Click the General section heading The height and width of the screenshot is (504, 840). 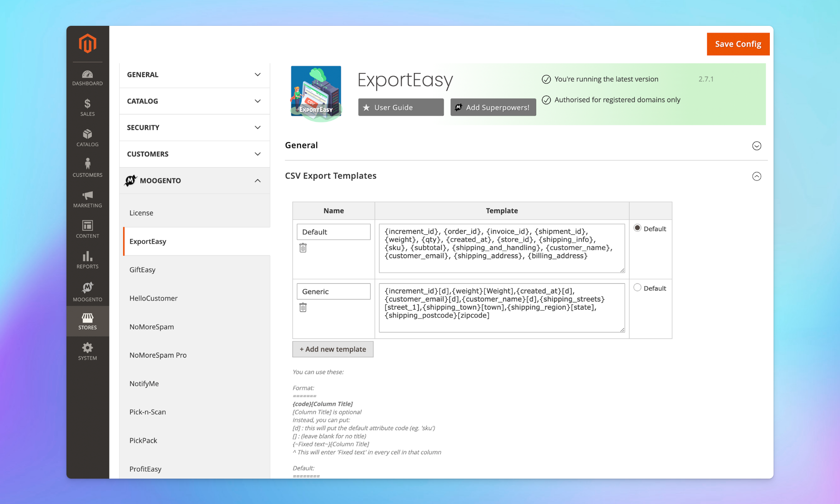pyautogui.click(x=301, y=145)
